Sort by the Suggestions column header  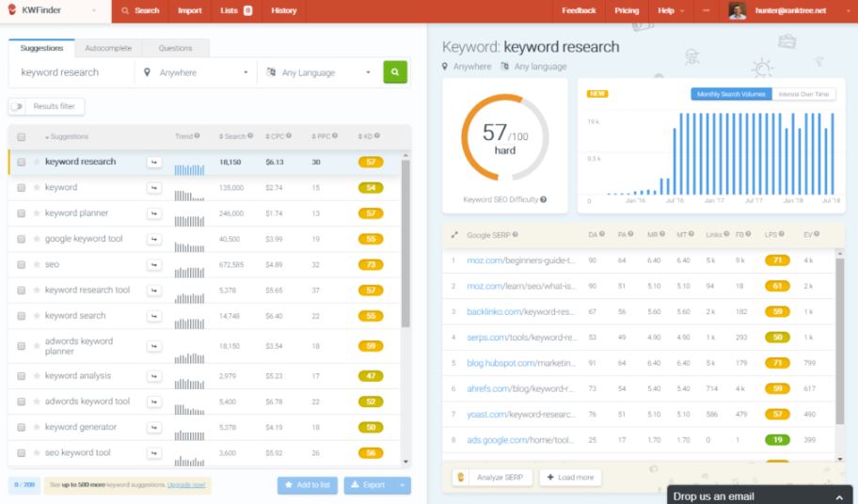click(66, 136)
